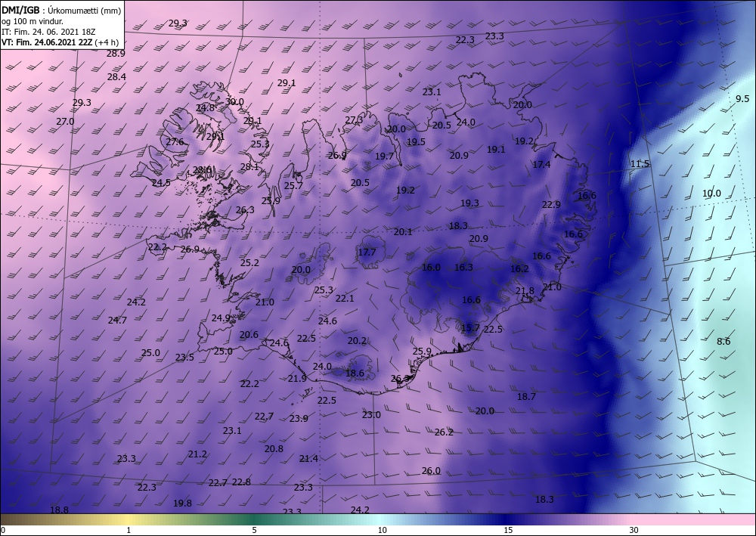Image resolution: width=756 pixels, height=536 pixels.
Task: Click the 'DMI/IGB : Úrkomumætti (mm)' title text
Action: (x=61, y=11)
